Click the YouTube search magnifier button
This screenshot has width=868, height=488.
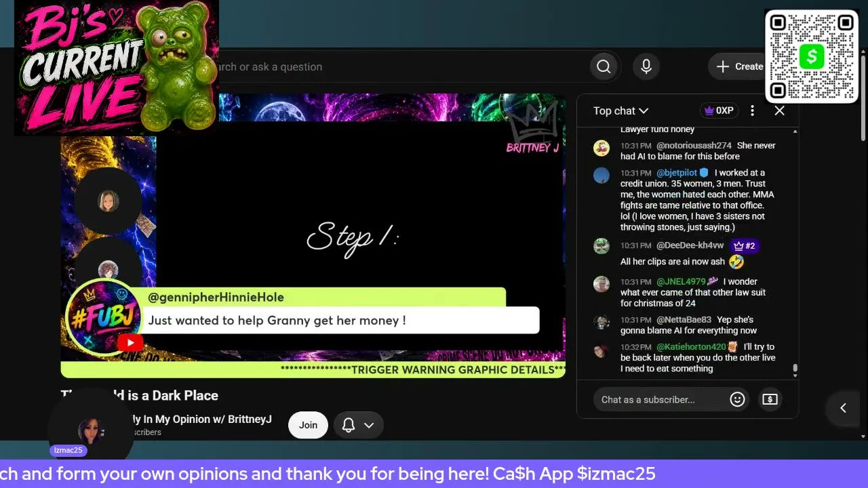[x=604, y=66]
